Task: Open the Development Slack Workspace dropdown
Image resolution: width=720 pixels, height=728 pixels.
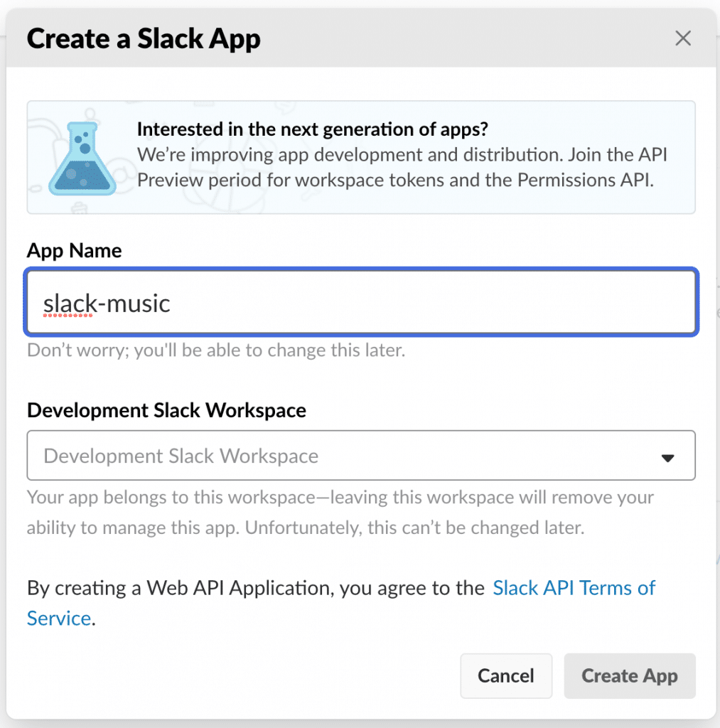Action: tap(361, 456)
